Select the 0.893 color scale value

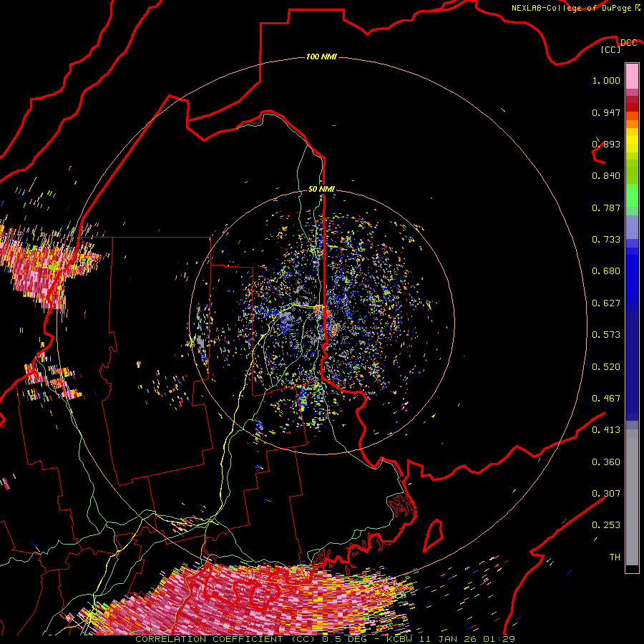coord(606,144)
